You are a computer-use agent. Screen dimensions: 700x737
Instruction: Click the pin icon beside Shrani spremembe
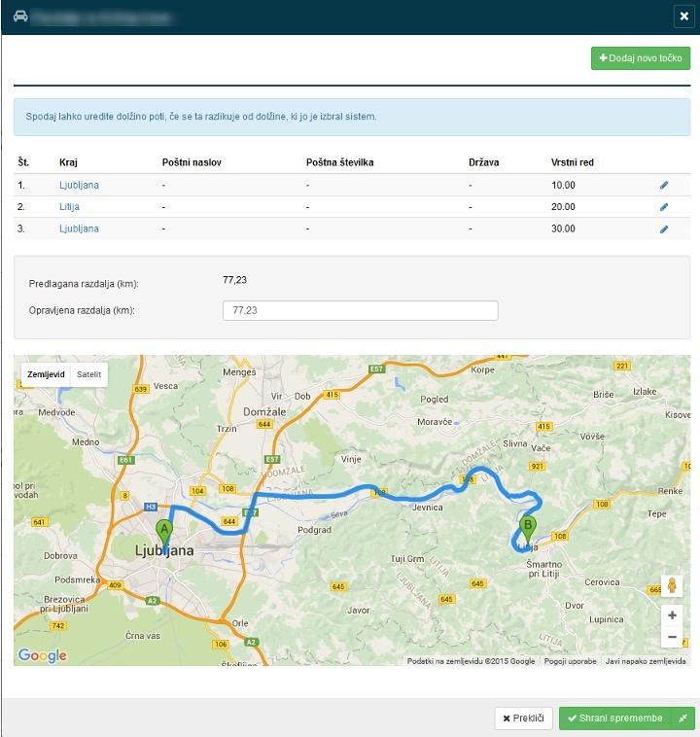click(683, 719)
